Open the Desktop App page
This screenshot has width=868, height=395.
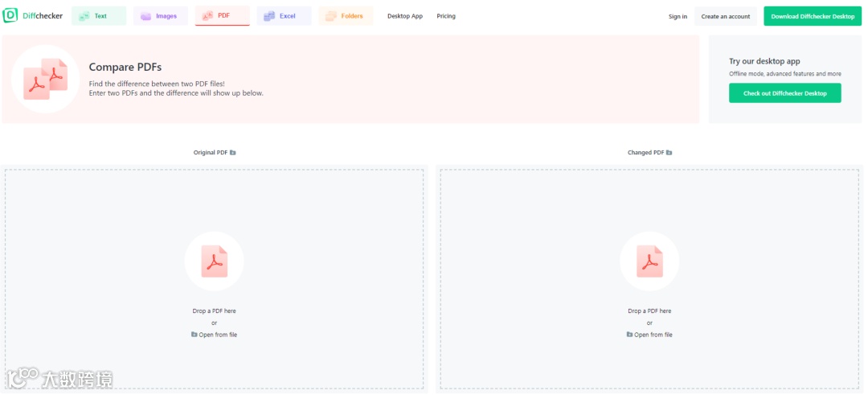pos(404,16)
